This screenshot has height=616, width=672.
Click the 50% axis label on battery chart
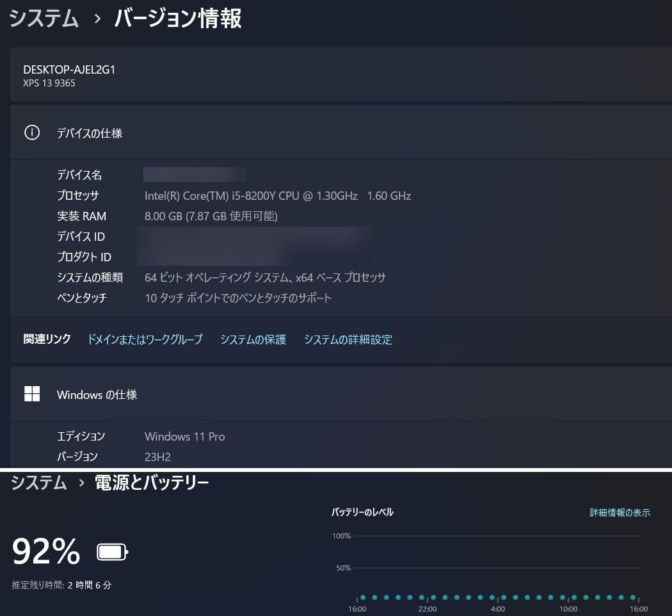343,568
